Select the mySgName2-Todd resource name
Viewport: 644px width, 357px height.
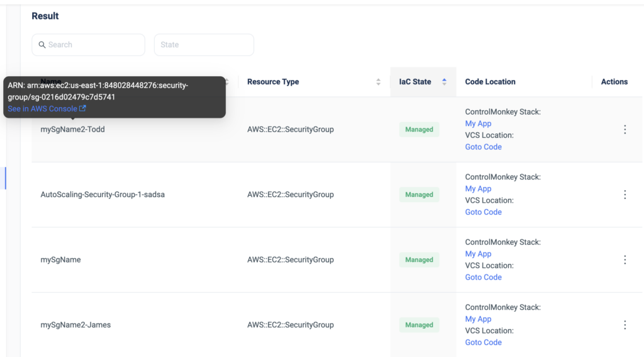[73, 130]
